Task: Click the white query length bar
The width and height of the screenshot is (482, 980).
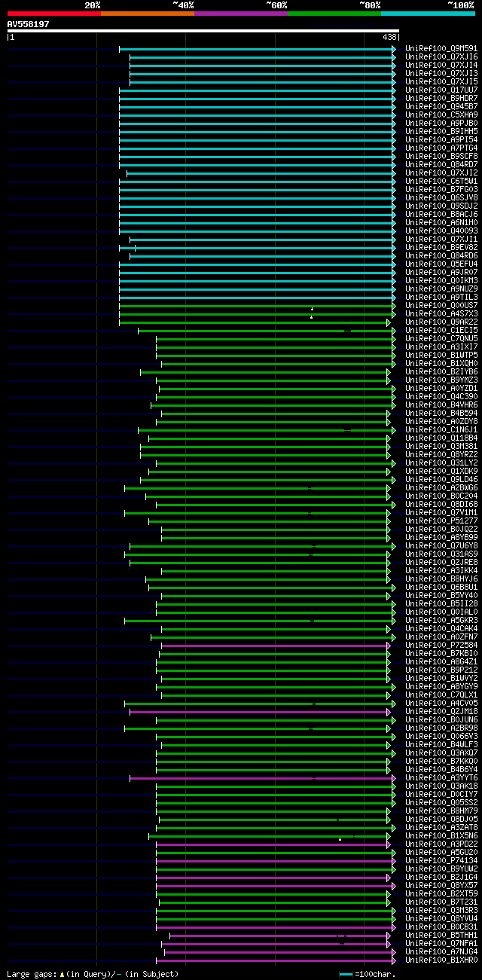Action: [203, 31]
